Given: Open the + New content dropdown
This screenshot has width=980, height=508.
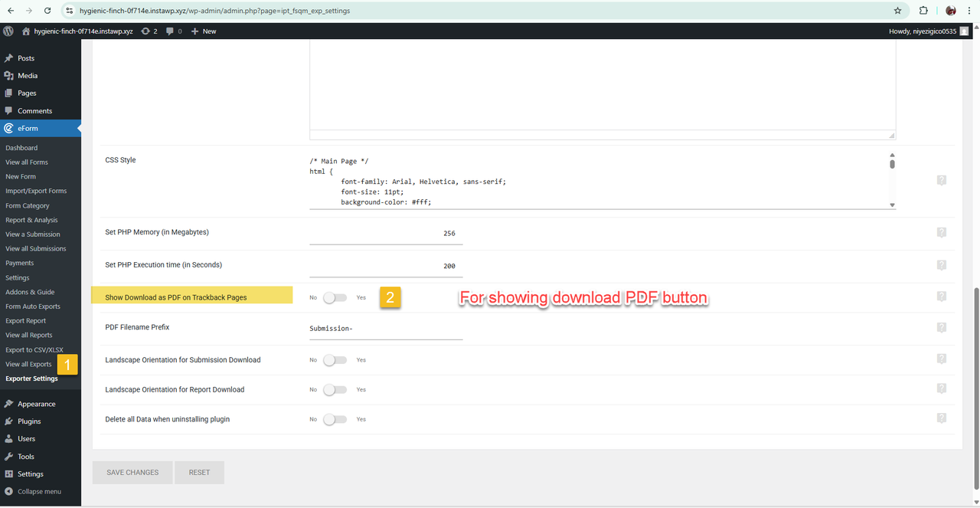Looking at the screenshot, I should pos(204,31).
